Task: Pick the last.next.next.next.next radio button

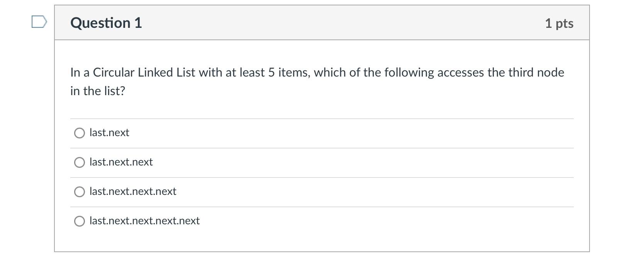Action: (80, 221)
